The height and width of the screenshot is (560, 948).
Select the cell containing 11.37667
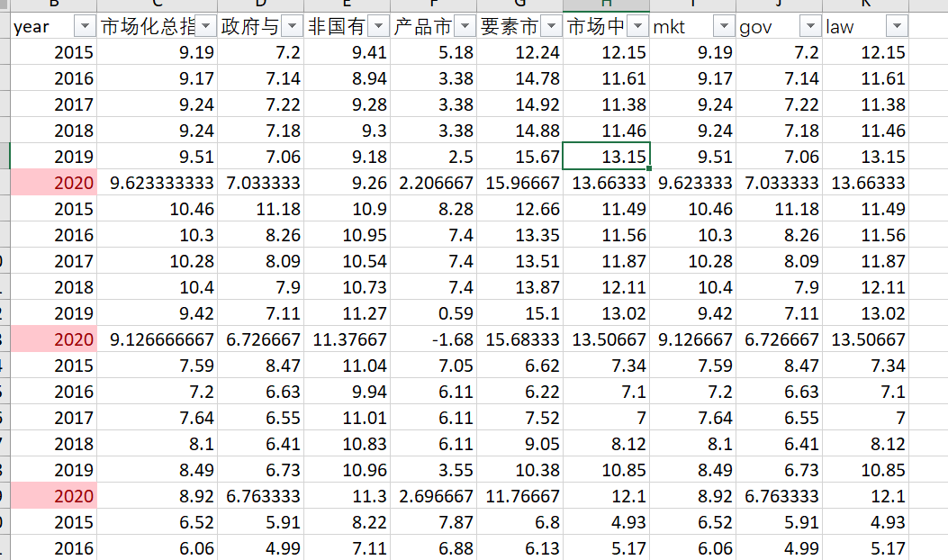coord(347,339)
